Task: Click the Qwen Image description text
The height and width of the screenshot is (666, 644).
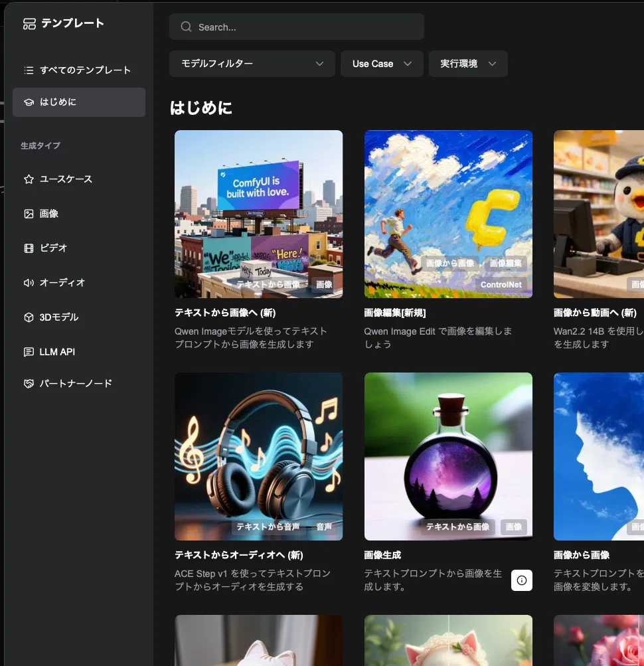Action: pyautogui.click(x=251, y=338)
